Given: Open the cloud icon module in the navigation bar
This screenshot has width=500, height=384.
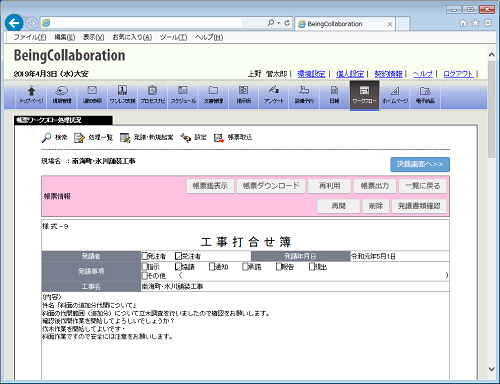Looking at the screenshot, I should [x=62, y=95].
